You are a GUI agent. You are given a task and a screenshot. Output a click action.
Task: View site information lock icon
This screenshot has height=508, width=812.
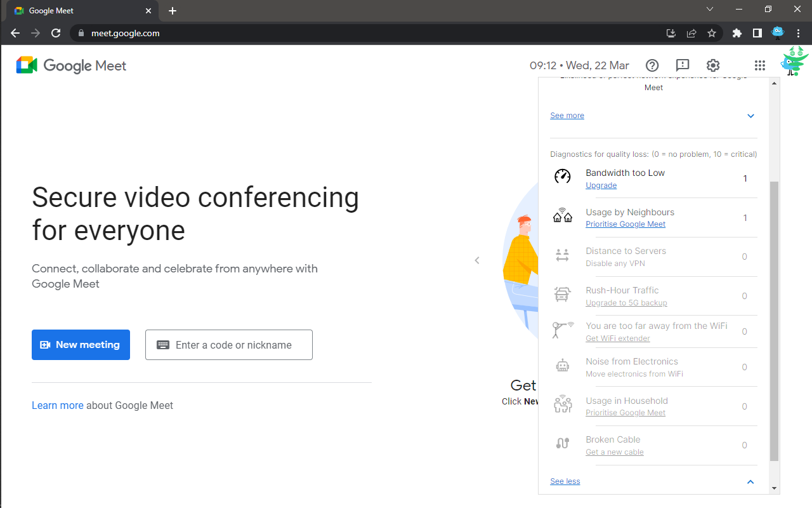(81, 33)
